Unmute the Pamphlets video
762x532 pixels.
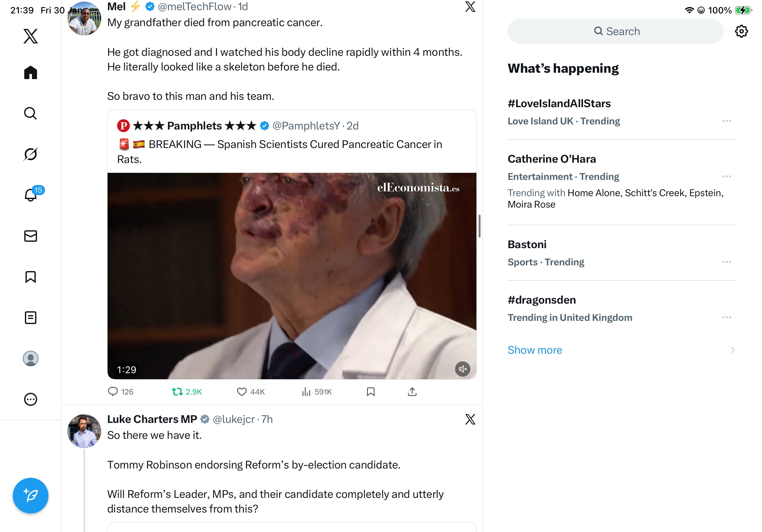click(x=462, y=369)
